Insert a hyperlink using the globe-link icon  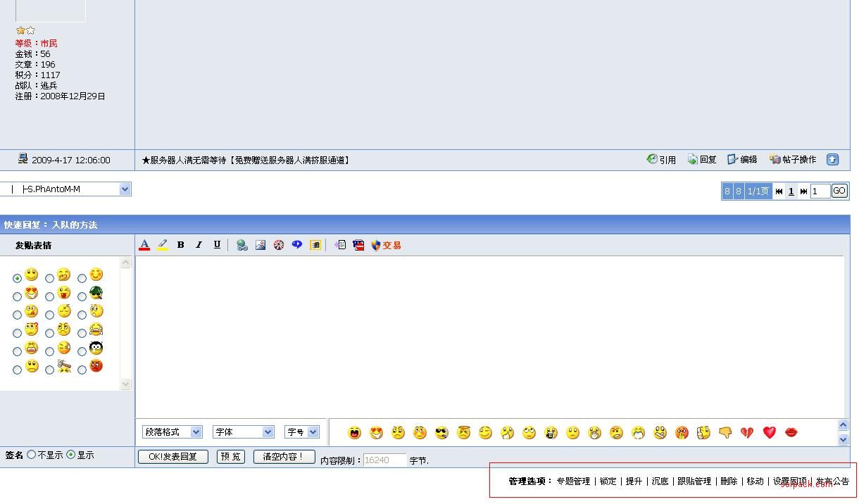242,245
